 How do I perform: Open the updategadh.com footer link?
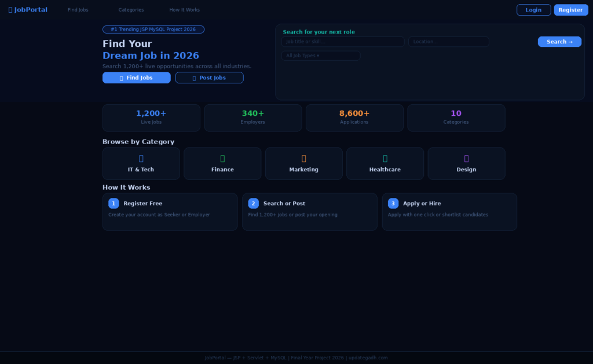369,358
